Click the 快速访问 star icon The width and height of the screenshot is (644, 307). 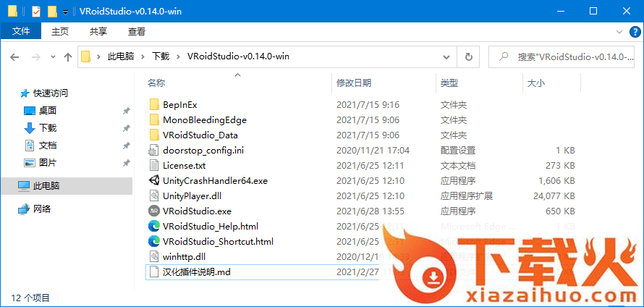pos(25,93)
